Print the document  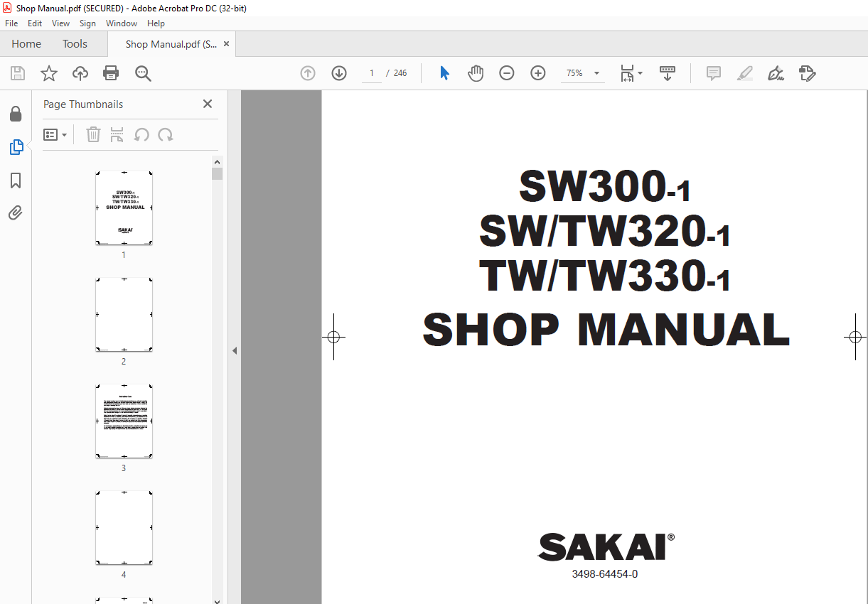click(111, 73)
